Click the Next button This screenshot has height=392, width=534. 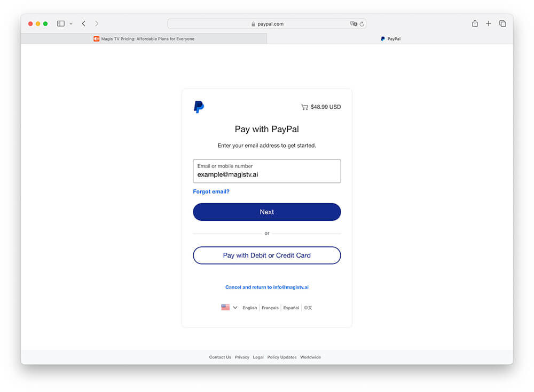point(266,212)
